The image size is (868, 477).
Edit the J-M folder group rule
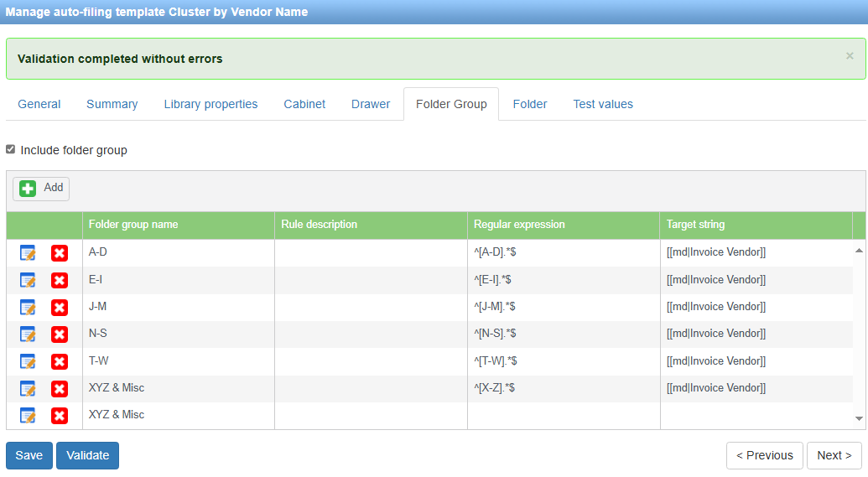(x=28, y=308)
